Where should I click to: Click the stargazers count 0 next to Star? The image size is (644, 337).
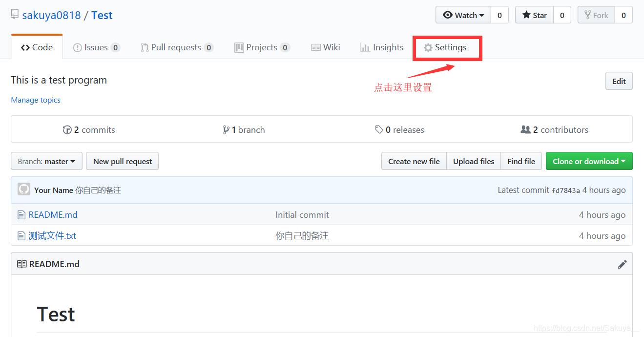(562, 15)
